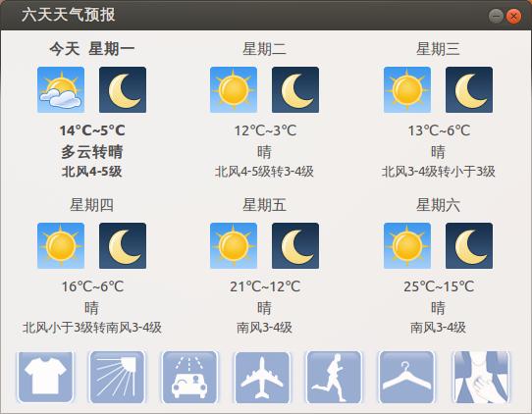Click the moon icon under 星期三
This screenshot has height=414, width=532.
coord(469,89)
